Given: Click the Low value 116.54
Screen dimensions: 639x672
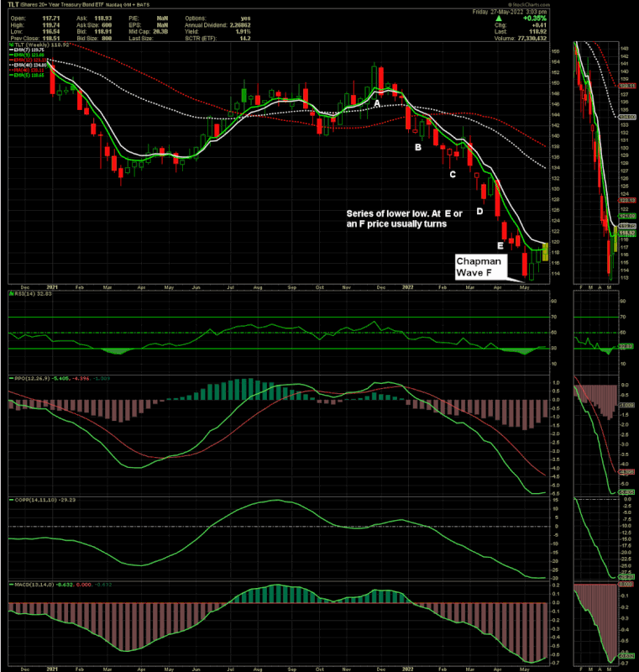Looking at the screenshot, I should (x=51, y=32).
